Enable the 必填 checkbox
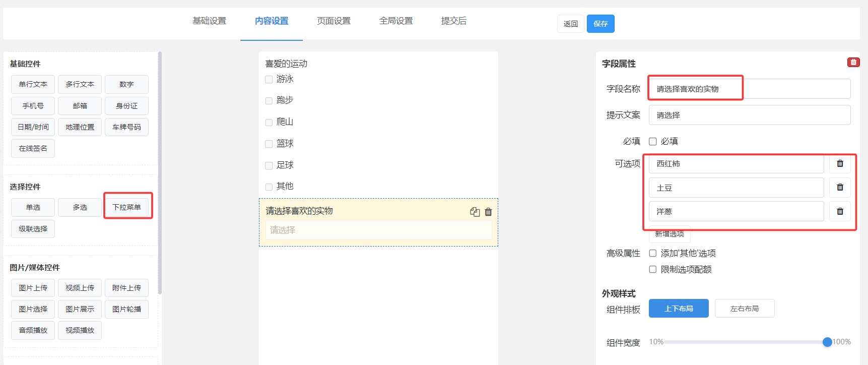 pyautogui.click(x=653, y=142)
